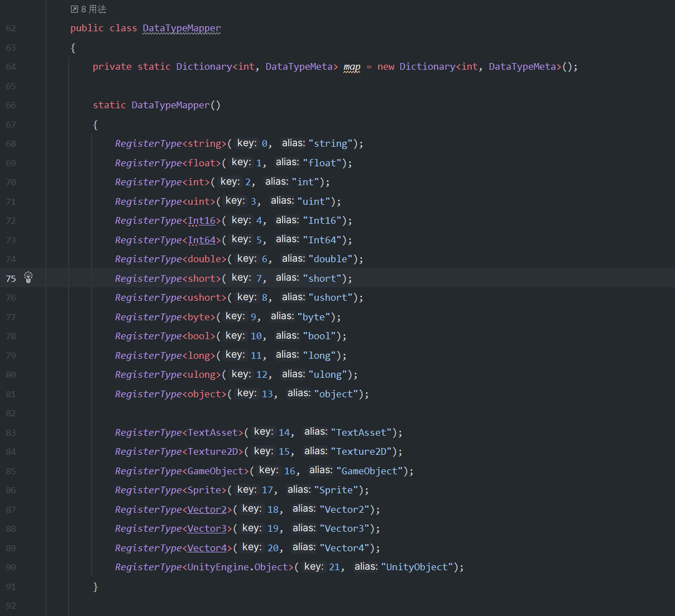Click the "Texture2D" alias string

coord(361,451)
